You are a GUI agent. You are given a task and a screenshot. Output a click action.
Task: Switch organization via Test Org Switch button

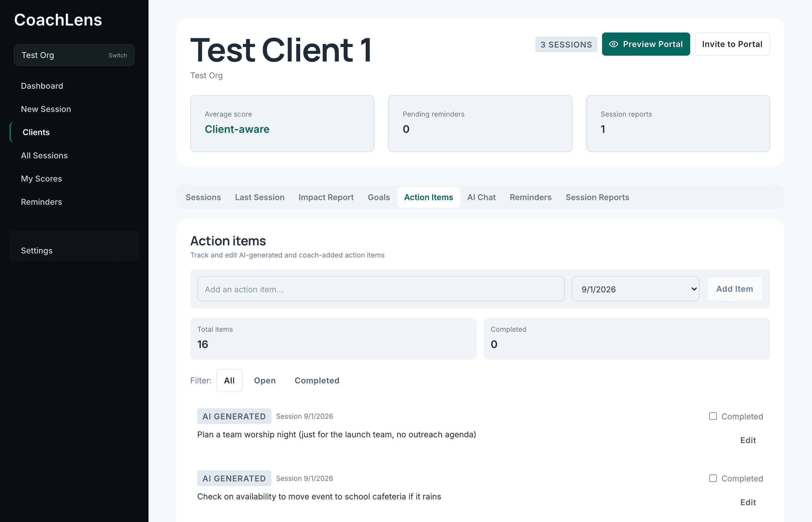point(74,55)
